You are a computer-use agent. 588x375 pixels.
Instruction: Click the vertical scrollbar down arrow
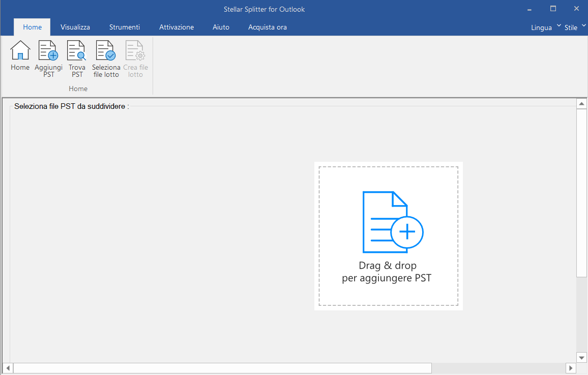(x=581, y=358)
